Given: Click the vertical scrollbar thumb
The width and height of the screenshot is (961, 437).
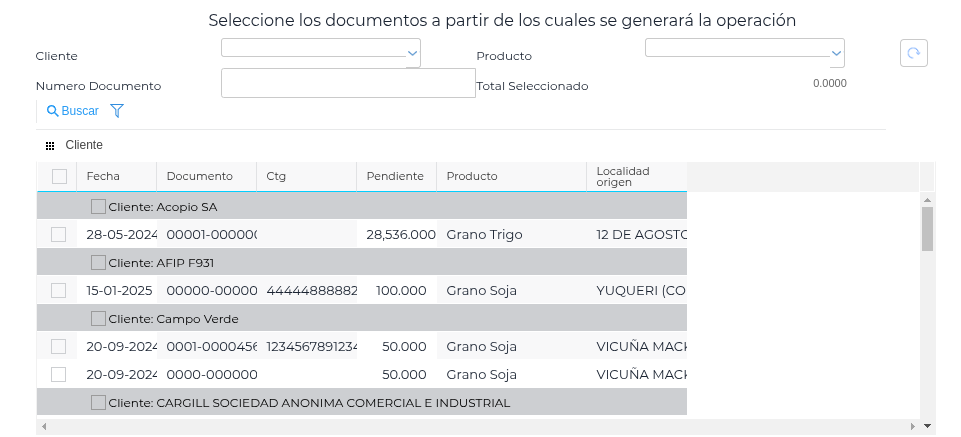Looking at the screenshot, I should tap(927, 228).
